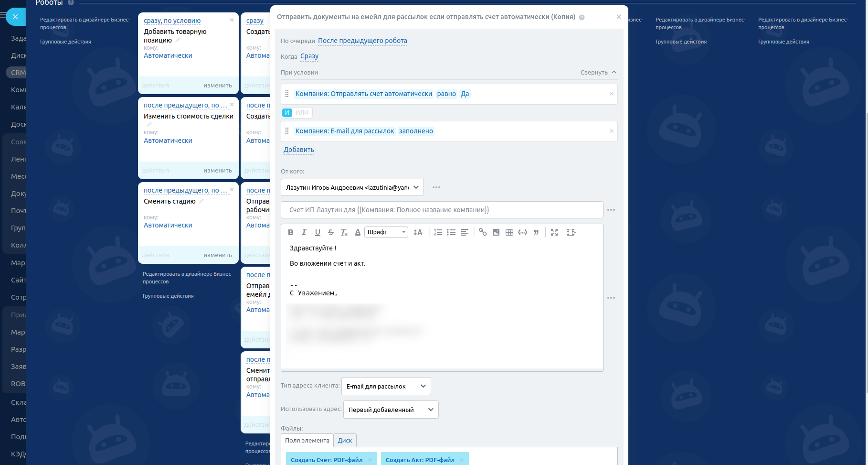Click the help icon next to Роботы heading
Image resolution: width=868 pixels, height=465 pixels.
[71, 2]
